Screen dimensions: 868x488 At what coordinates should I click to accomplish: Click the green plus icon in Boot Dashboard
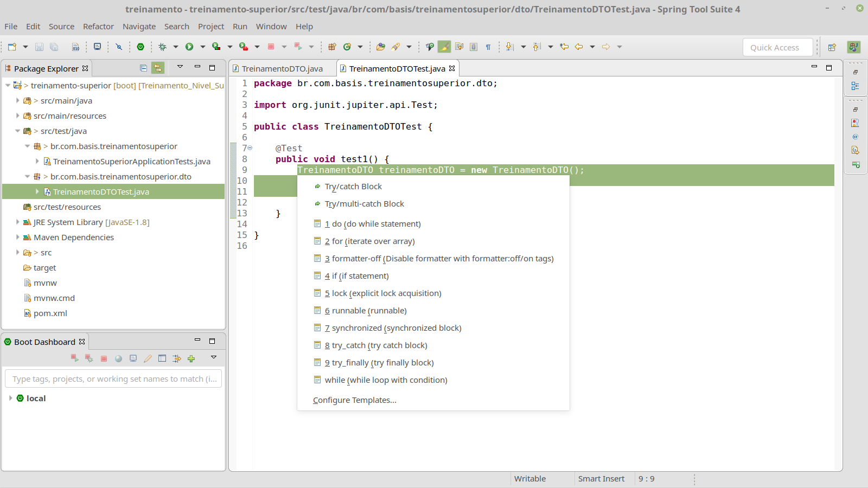[x=191, y=358]
